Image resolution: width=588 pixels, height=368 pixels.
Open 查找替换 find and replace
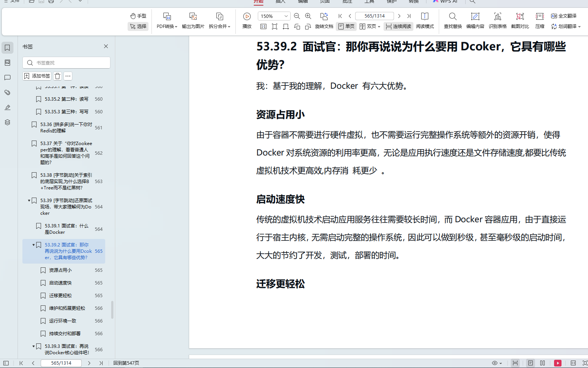click(453, 21)
